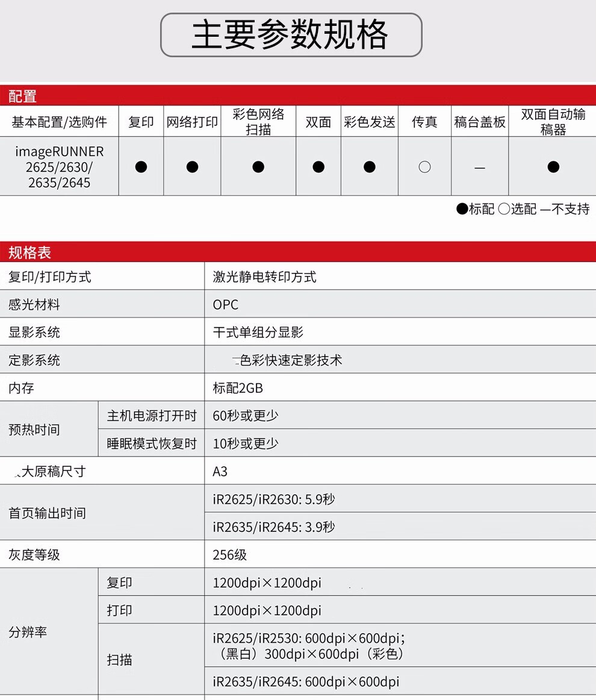Click the 配置 red section header
596x700 pixels.
click(x=298, y=95)
